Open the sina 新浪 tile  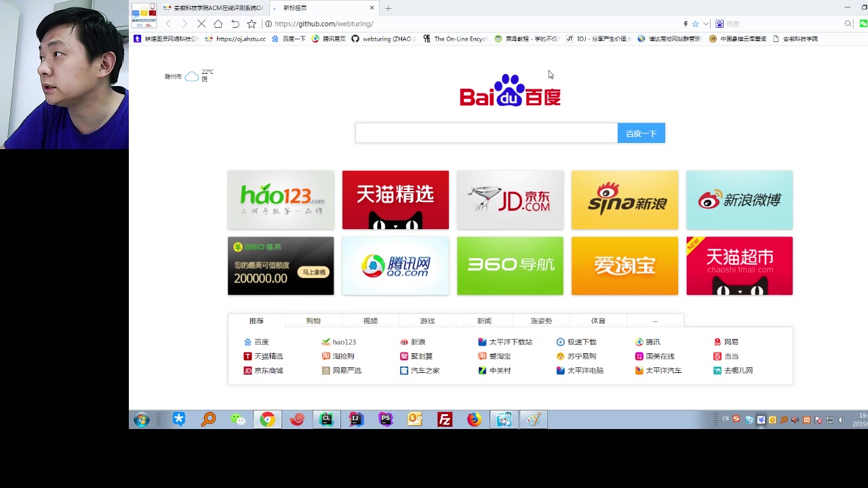pyautogui.click(x=625, y=200)
